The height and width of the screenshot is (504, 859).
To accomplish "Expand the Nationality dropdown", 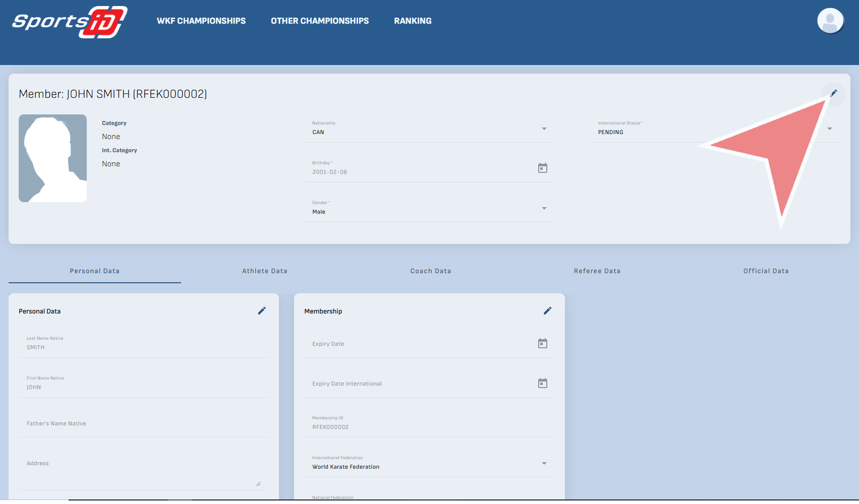I will (x=544, y=129).
